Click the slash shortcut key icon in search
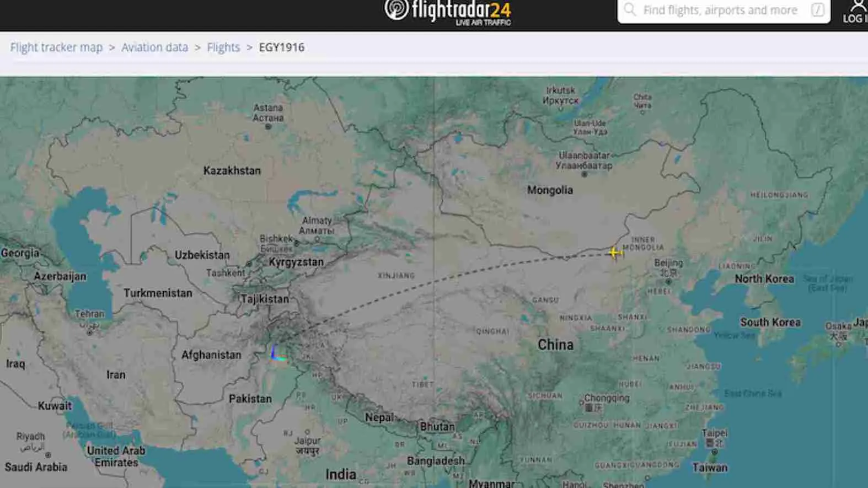868x488 pixels. click(x=818, y=9)
